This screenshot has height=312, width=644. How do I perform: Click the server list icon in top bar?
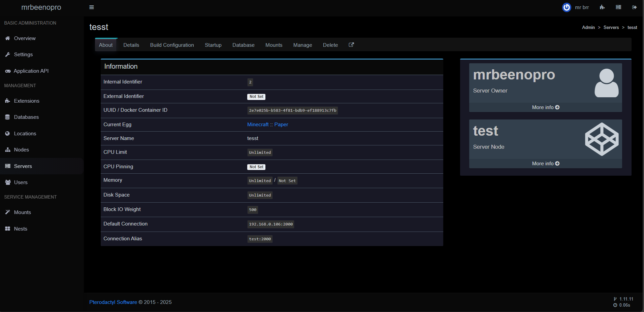618,7
